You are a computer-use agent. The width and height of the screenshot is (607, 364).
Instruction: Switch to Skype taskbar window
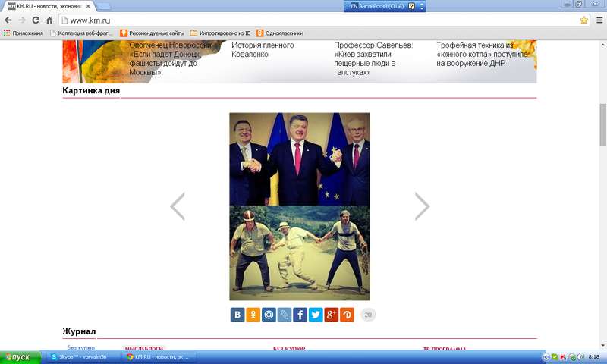[x=82, y=357]
